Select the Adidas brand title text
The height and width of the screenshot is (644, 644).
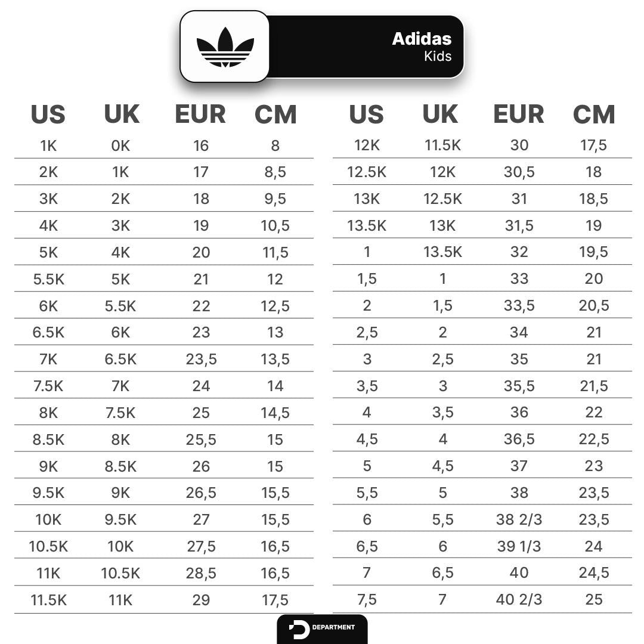tap(422, 39)
